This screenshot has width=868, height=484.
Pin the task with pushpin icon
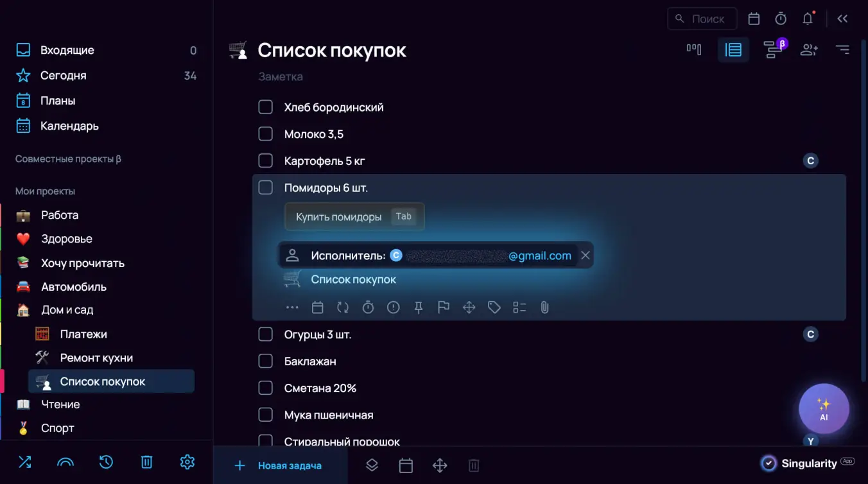point(419,307)
